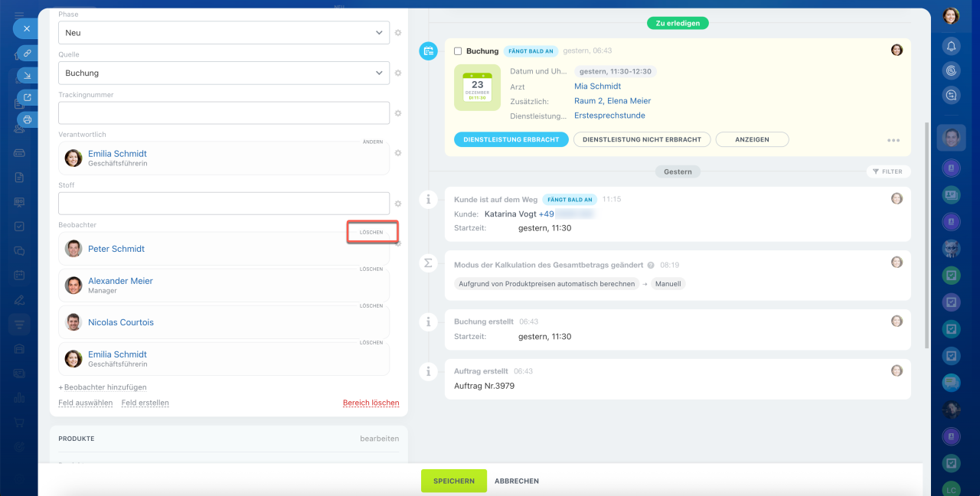This screenshot has height=496, width=980.
Task: Click Abbrechen to cancel
Action: pos(517,481)
